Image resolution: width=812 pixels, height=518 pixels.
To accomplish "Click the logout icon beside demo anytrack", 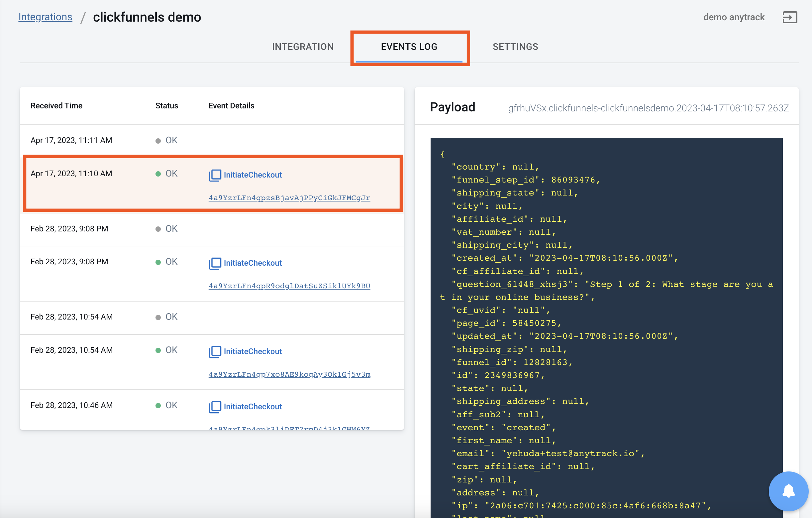I will [x=789, y=17].
